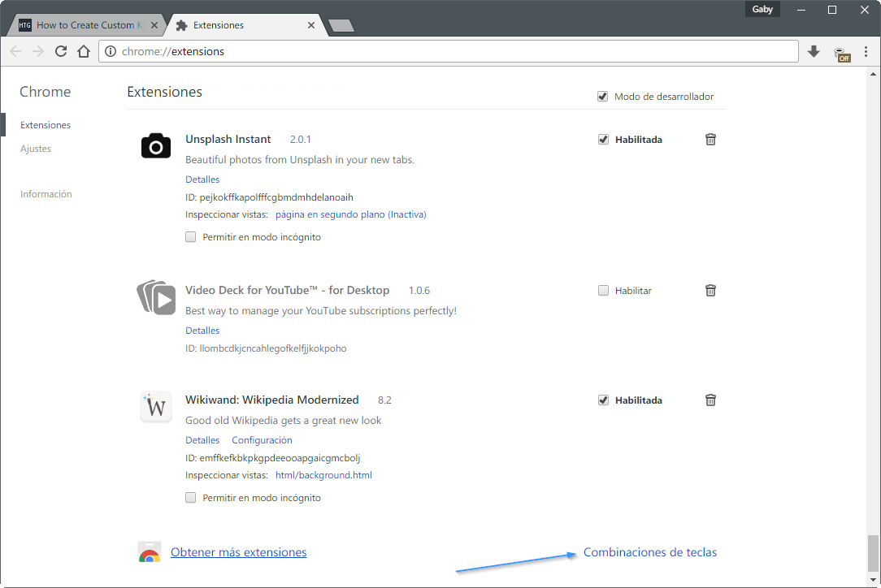881x588 pixels.
Task: Click the browser back arrow
Action: point(15,51)
